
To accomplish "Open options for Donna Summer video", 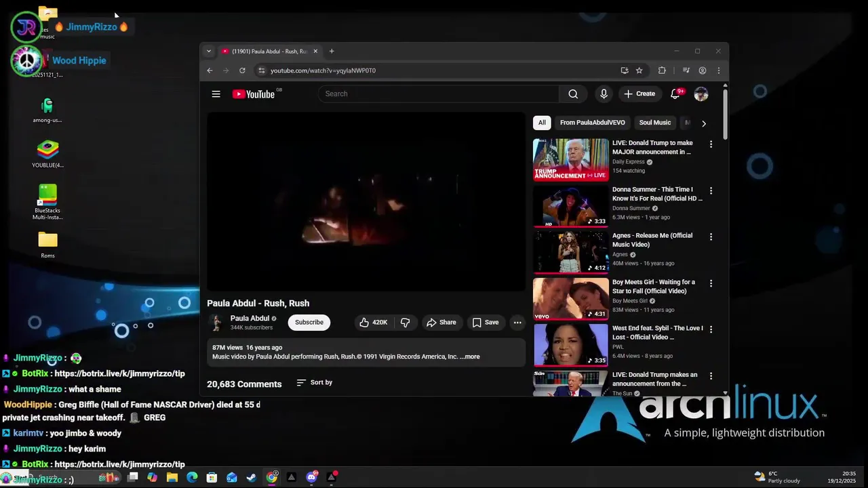I will 711,190.
